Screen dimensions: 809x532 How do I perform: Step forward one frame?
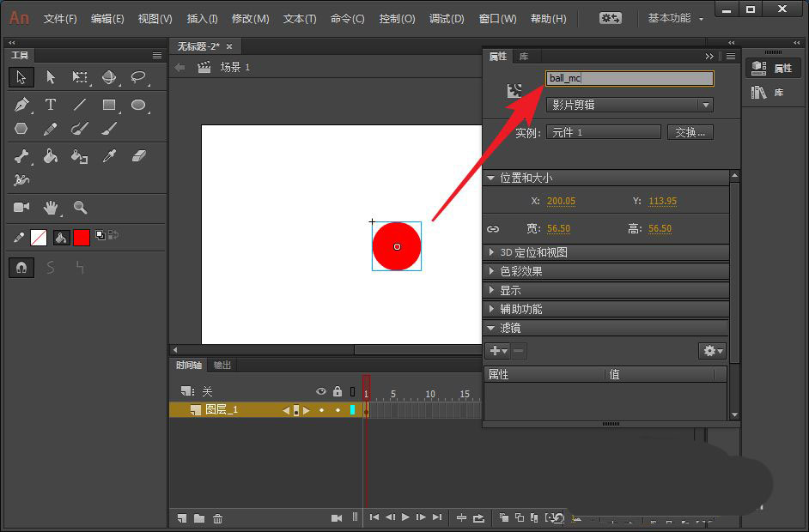pos(421,517)
